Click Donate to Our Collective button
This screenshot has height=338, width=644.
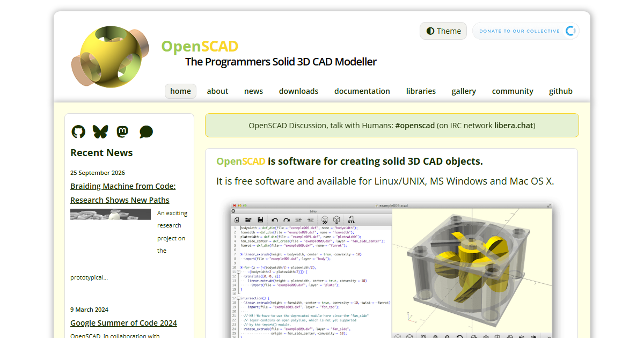(x=526, y=31)
